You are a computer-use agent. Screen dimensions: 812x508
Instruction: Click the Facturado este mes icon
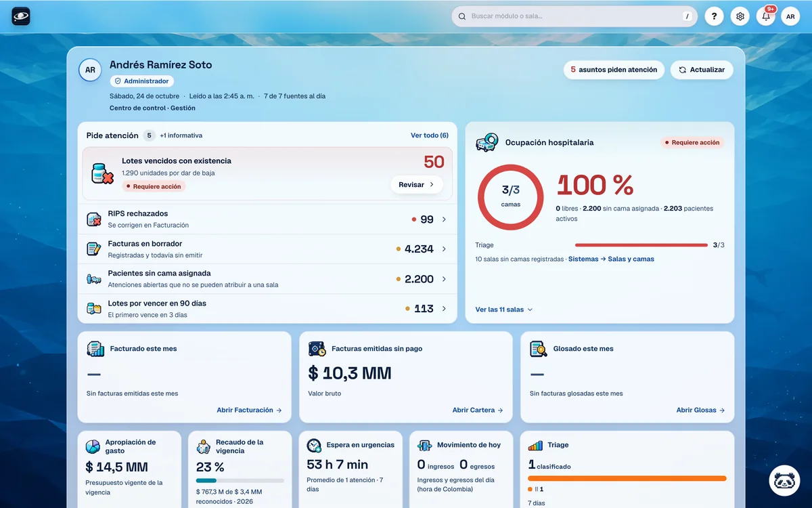95,349
